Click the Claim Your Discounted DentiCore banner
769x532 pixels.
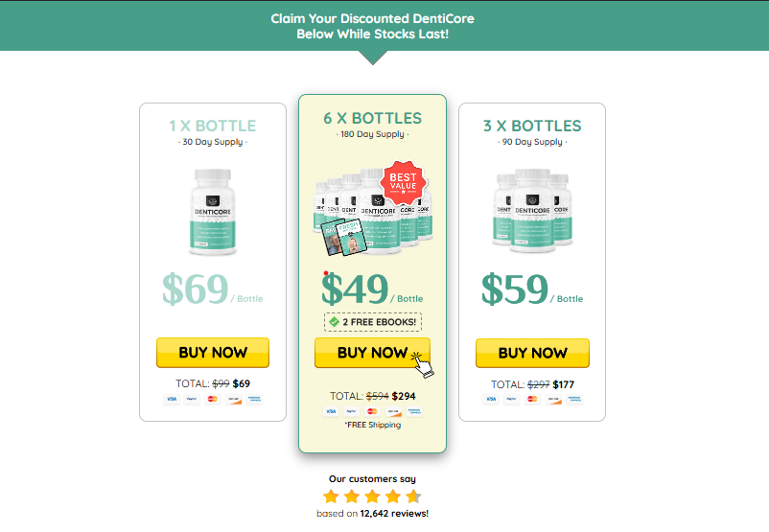coord(372,26)
